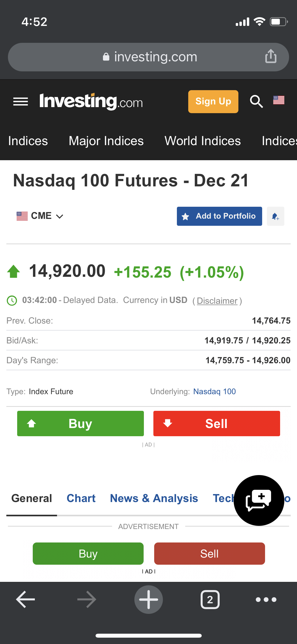Switch to the Chart tab
This screenshot has height=644, width=297.
pyautogui.click(x=81, y=498)
